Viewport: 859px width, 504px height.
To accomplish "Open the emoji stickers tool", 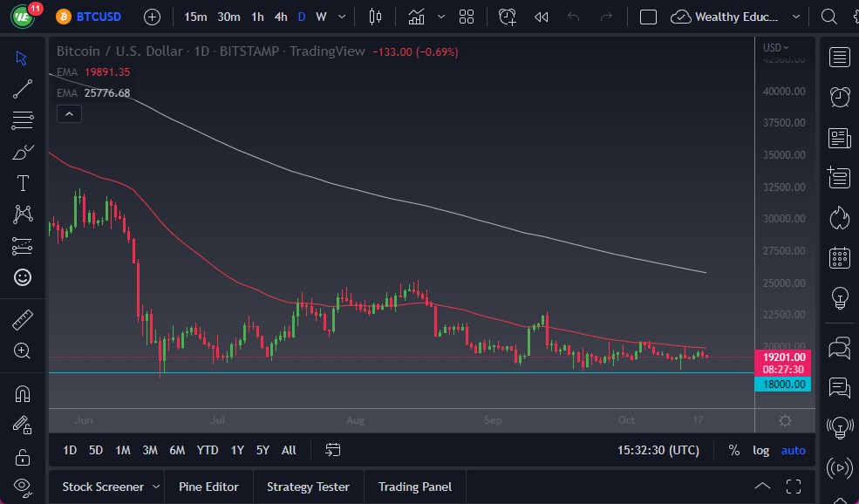I will pos(22,276).
